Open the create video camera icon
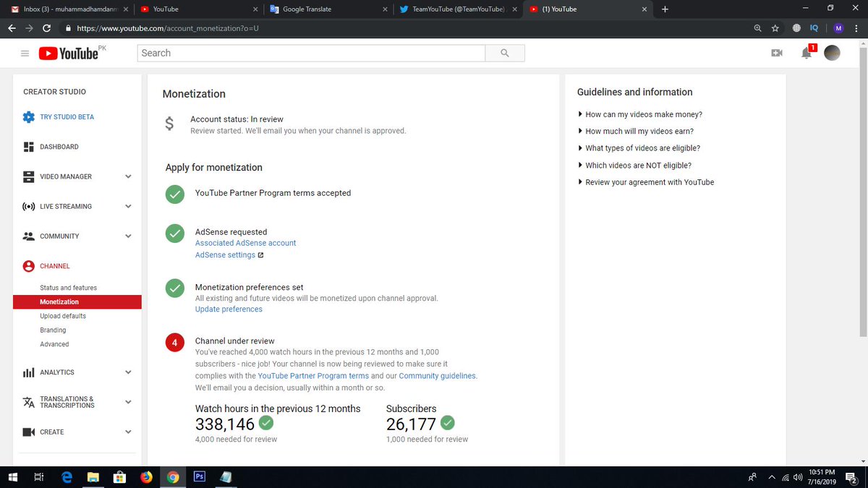 (777, 53)
